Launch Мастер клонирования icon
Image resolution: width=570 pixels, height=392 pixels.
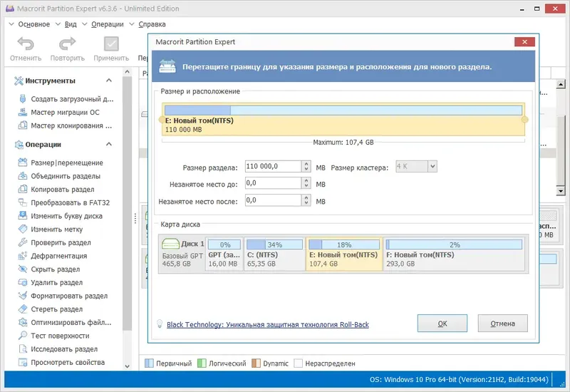point(23,125)
